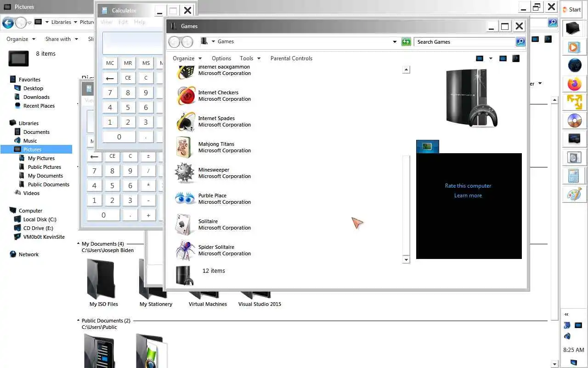Click Rate this computer link
Image resolution: width=588 pixels, height=368 pixels.
coord(468,186)
